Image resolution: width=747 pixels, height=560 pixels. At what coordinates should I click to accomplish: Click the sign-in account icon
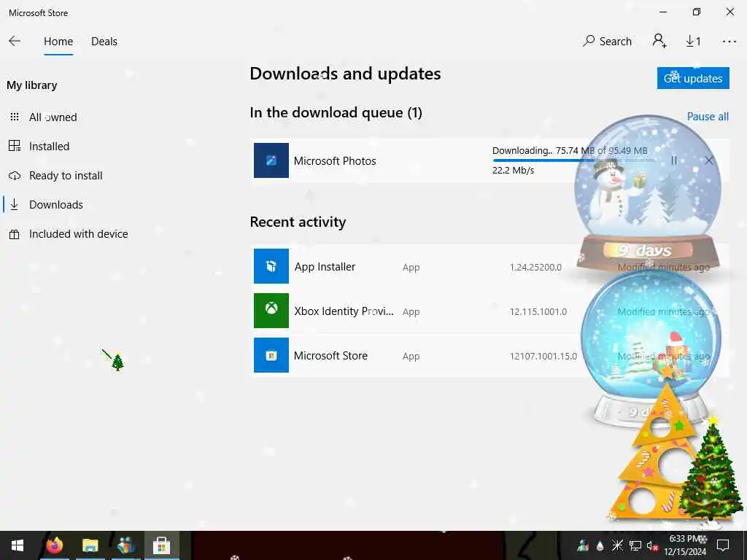click(x=659, y=41)
